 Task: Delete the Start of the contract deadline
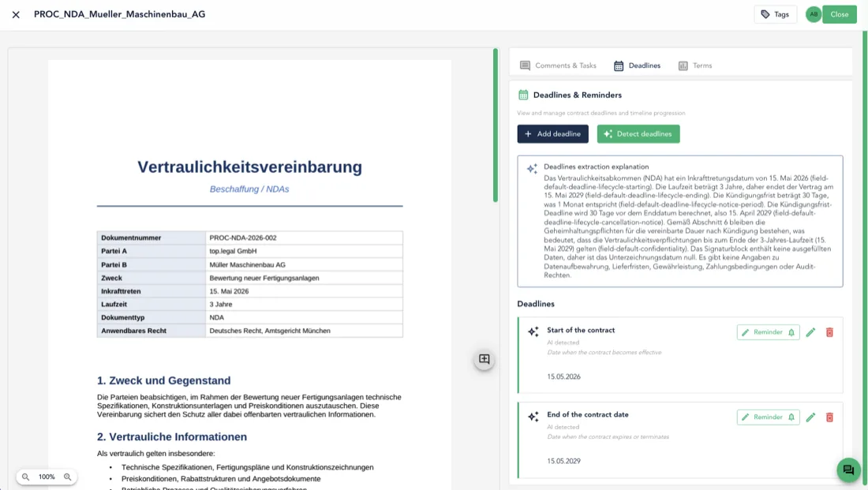click(829, 332)
